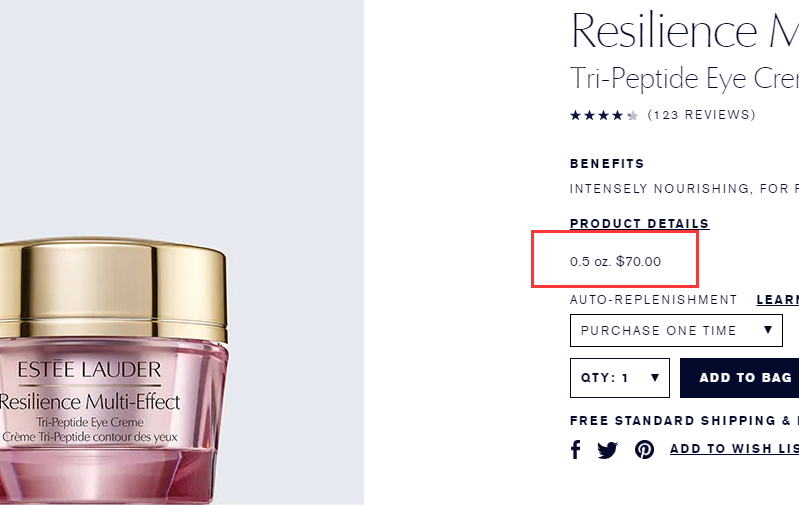Viewport: 799px width, 505px height.
Task: Click Learn more about auto-replenishment
Action: [778, 300]
